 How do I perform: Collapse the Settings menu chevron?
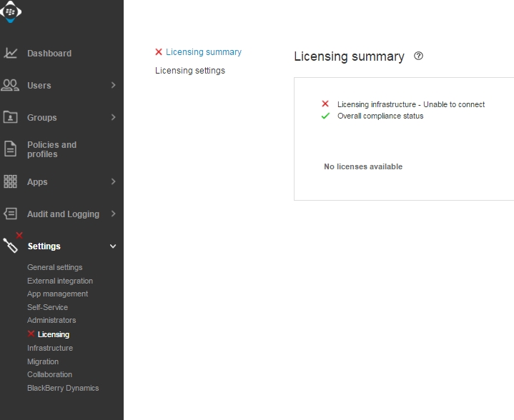pos(113,246)
